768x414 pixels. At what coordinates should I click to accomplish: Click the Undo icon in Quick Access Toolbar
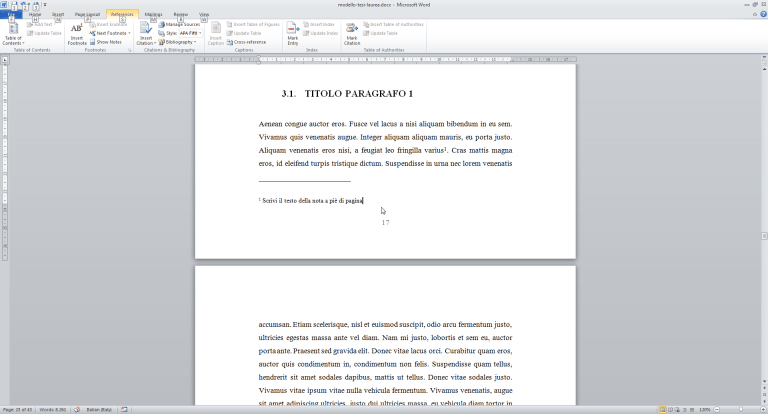point(24,5)
